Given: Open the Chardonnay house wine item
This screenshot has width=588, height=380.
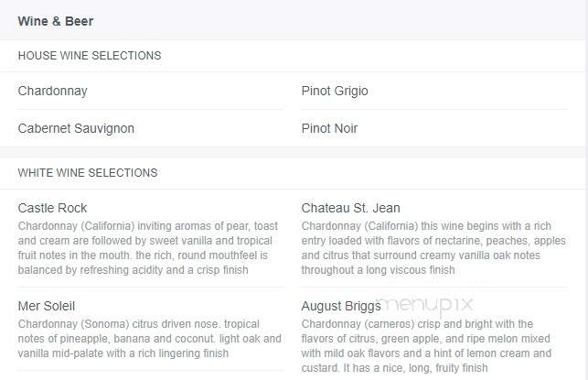Looking at the screenshot, I should tap(52, 91).
